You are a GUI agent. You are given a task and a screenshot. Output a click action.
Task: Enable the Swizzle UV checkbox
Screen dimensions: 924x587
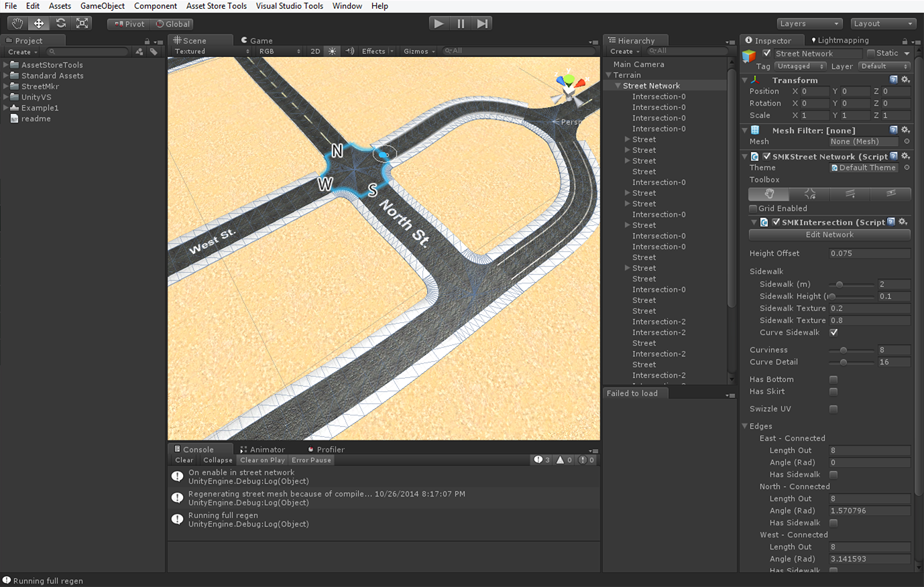coord(833,409)
